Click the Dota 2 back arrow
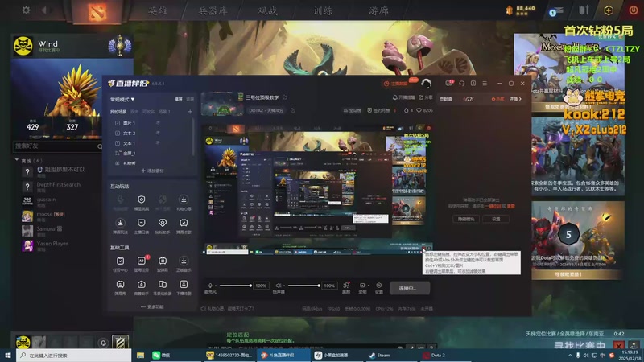Image resolution: width=644 pixels, height=362 pixels. pos(44,10)
